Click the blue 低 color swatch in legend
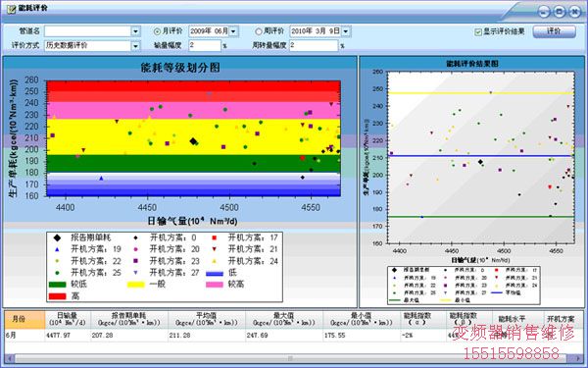Image resolution: width=588 pixels, height=368 pixels. [x=215, y=273]
